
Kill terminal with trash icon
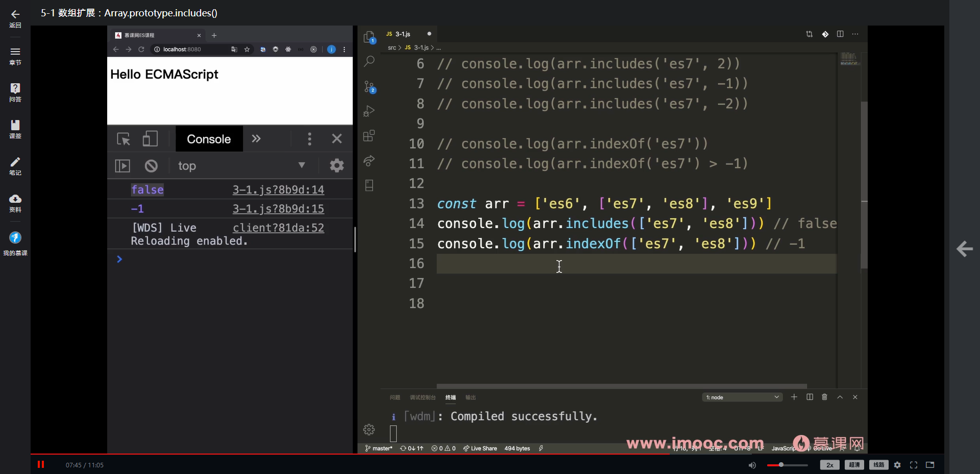(x=824, y=397)
